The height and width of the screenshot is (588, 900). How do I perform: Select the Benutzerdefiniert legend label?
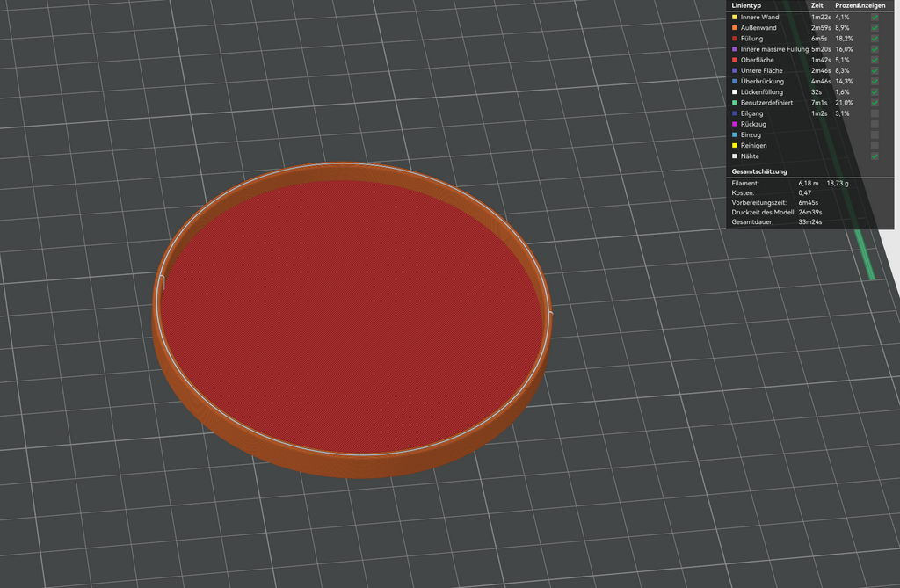766,103
